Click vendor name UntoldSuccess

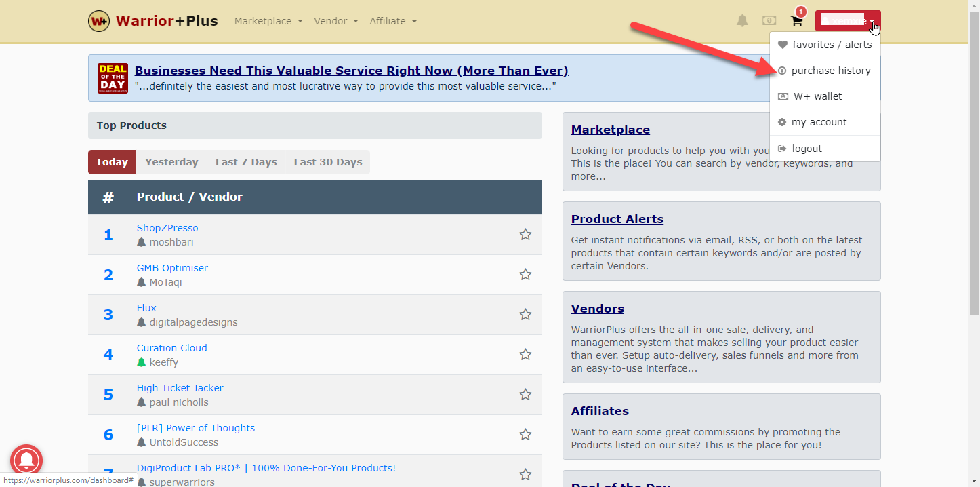[184, 442]
